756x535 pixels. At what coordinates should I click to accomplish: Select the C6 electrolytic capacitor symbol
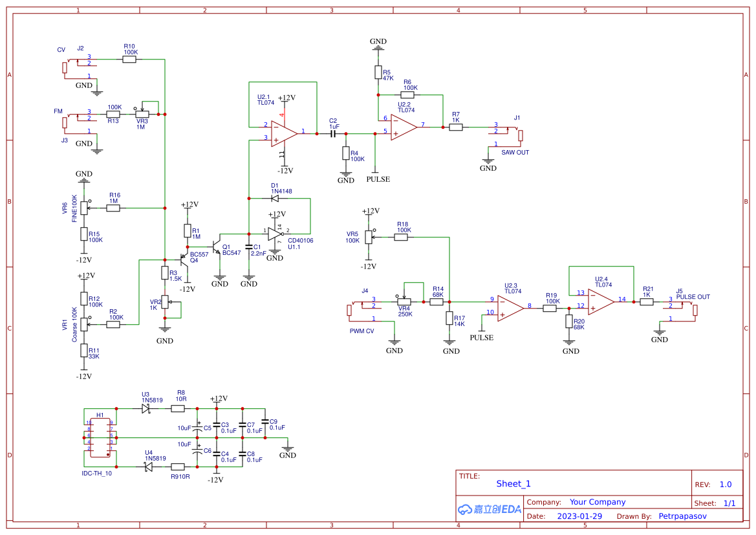pyautogui.click(x=197, y=451)
